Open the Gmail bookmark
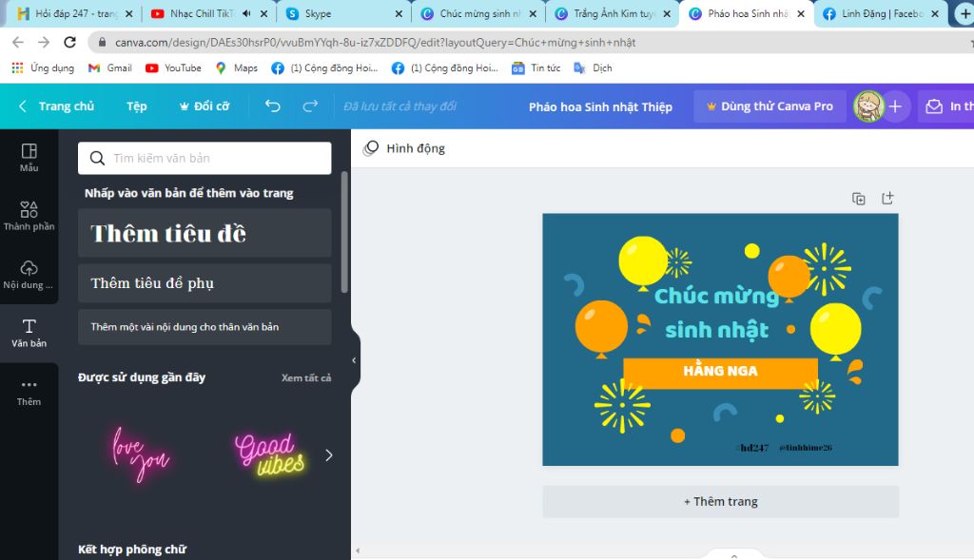The width and height of the screenshot is (974, 560). point(110,68)
